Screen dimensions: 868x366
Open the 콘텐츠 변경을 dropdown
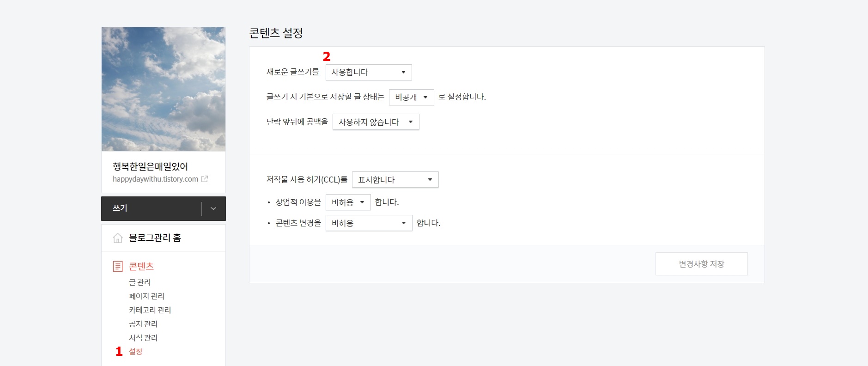(x=369, y=223)
